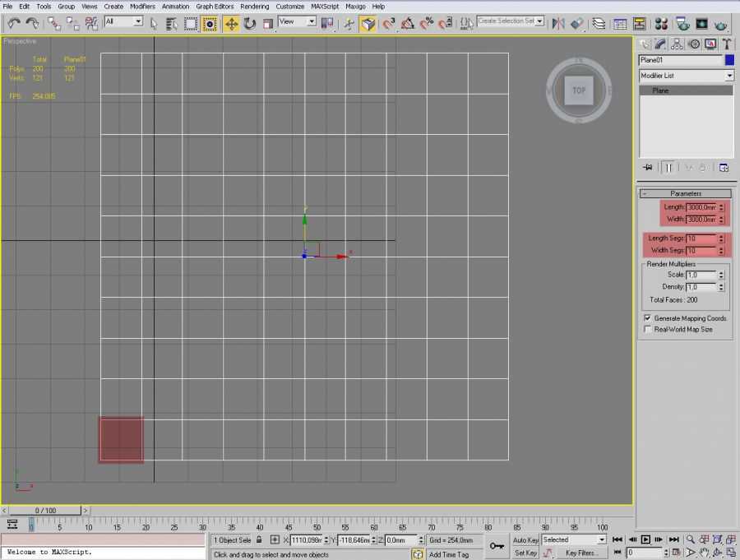The height and width of the screenshot is (560, 740).
Task: Toggle the Angle Snap icon
Action: point(409,24)
